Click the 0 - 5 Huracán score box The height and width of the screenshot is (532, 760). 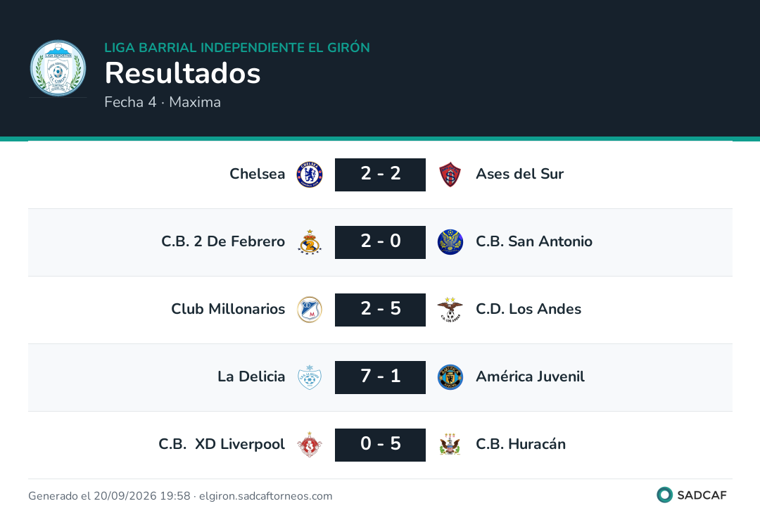380,445
